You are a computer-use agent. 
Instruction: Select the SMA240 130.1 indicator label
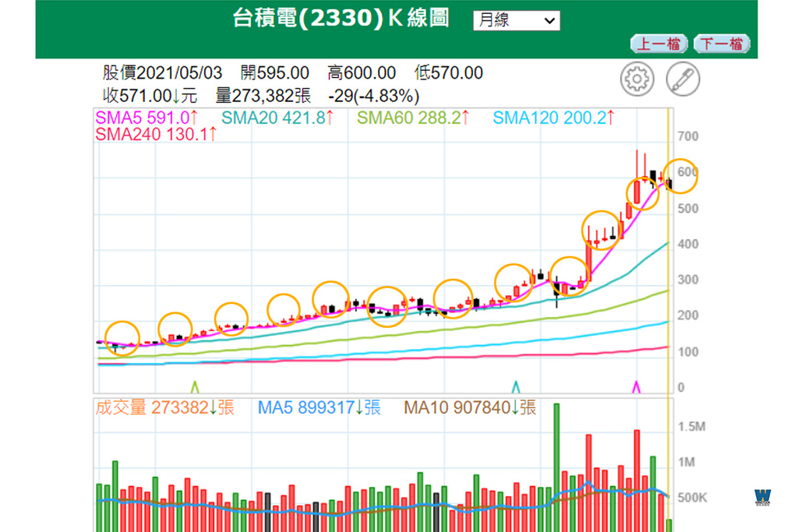[156, 134]
